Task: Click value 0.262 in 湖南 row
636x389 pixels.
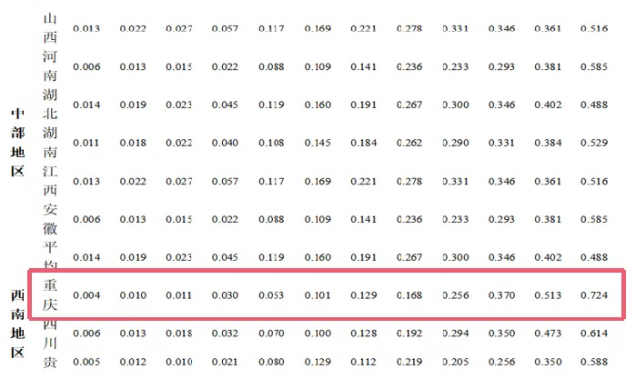Action: [410, 143]
